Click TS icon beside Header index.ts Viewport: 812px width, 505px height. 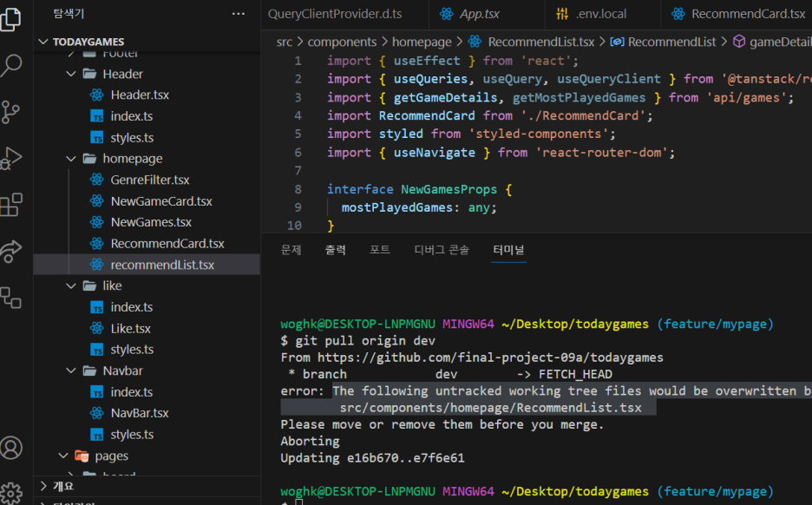point(97,116)
